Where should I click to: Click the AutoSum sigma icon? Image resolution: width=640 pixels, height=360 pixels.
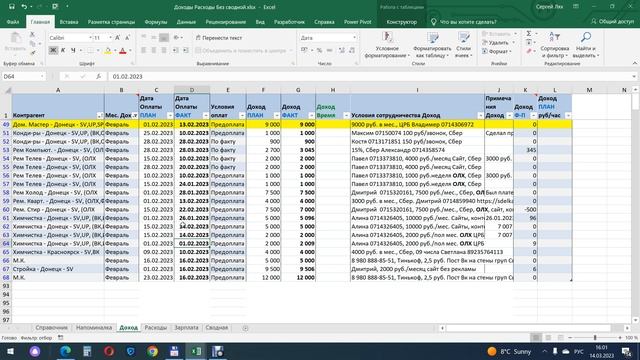click(529, 34)
